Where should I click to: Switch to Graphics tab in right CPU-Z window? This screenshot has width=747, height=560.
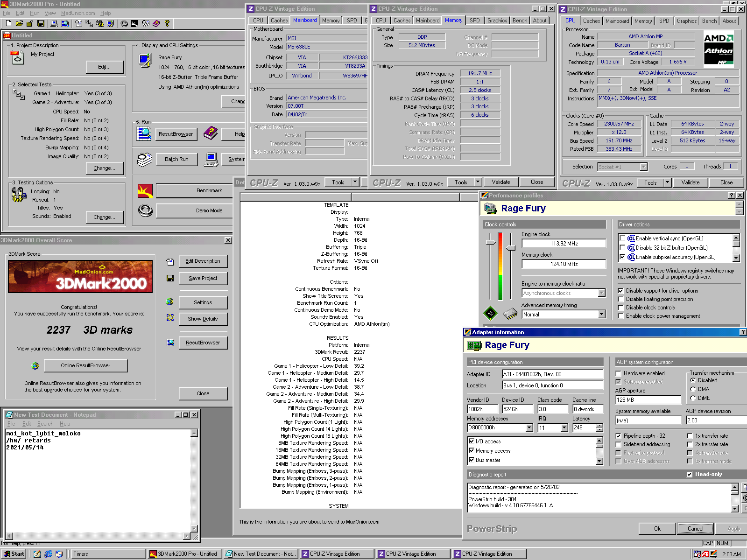687,21
